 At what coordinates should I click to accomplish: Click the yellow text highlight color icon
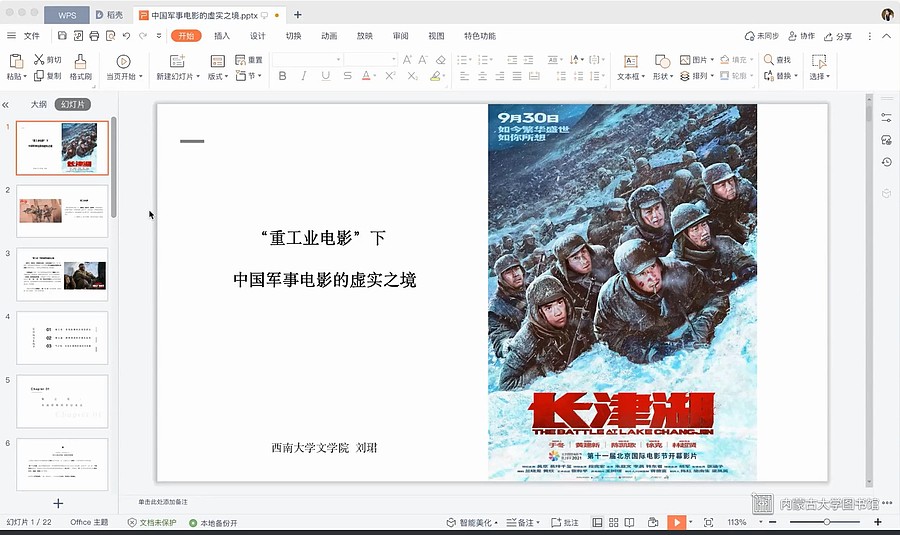(x=435, y=76)
